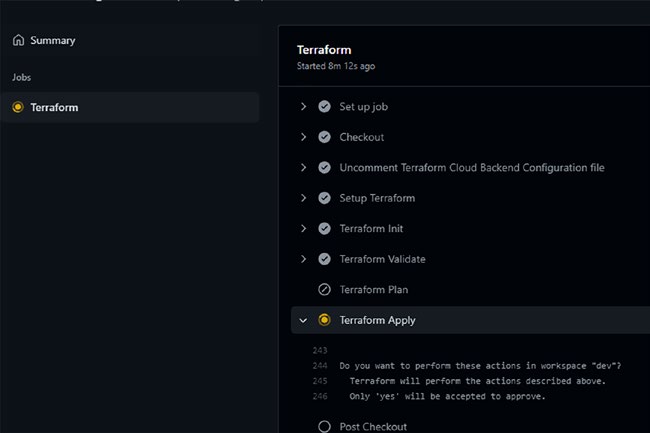This screenshot has height=433, width=650.
Task: Collapse the Terraform Apply step
Action: click(x=303, y=320)
